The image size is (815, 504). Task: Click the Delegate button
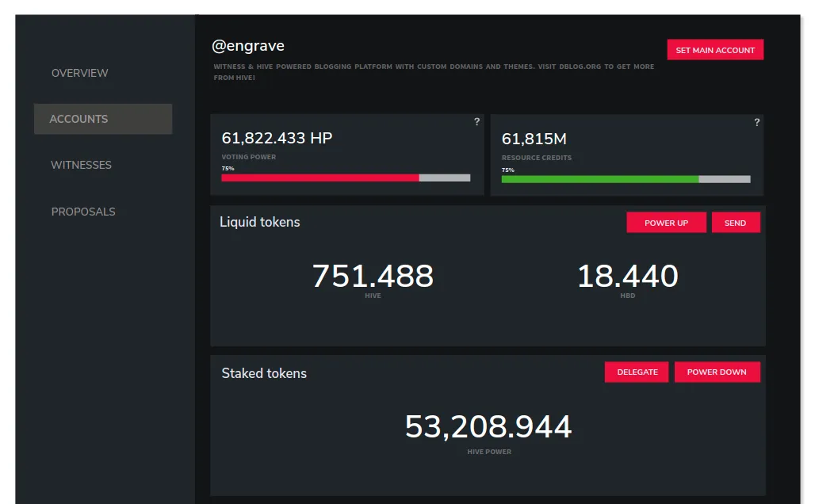coord(637,372)
